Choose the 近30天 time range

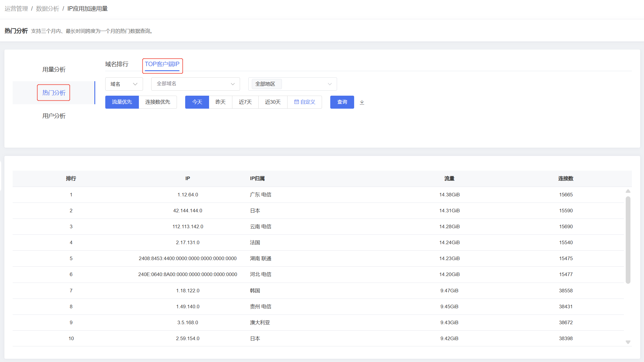tap(272, 102)
